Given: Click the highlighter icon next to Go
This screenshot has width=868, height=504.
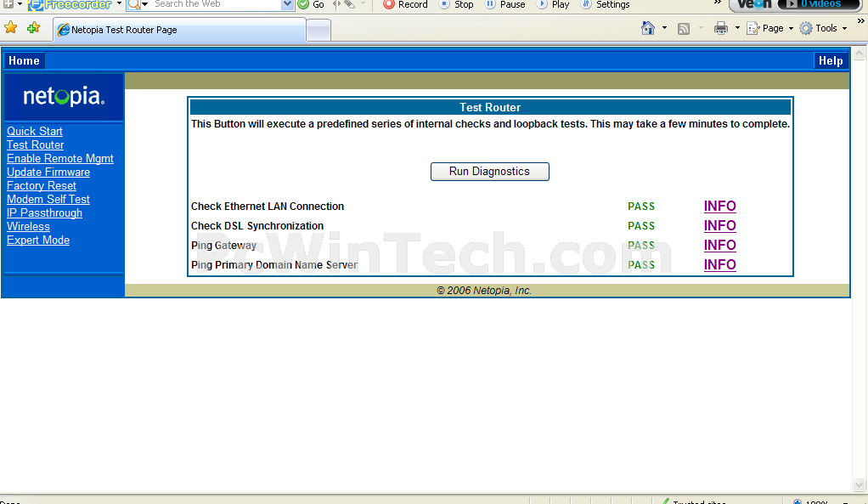Looking at the screenshot, I should coord(349,4).
